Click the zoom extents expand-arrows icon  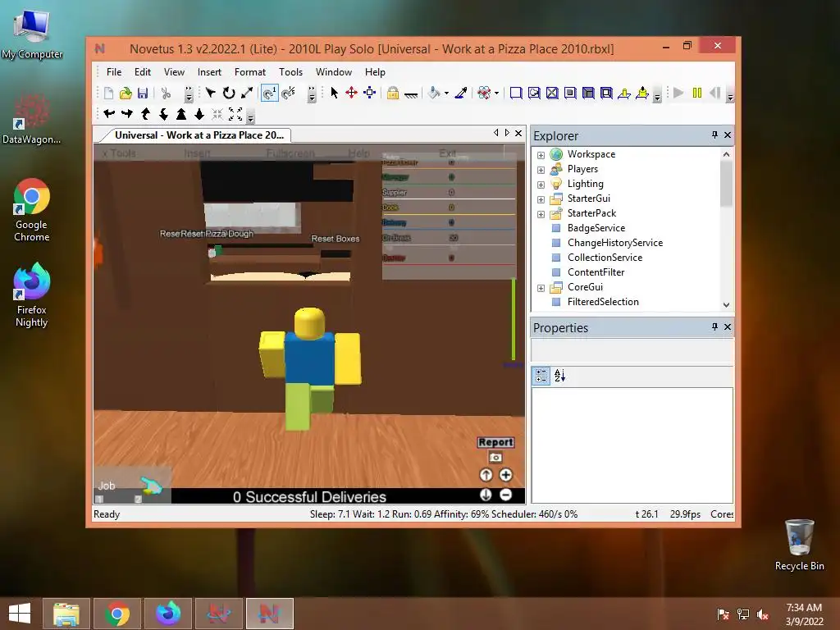click(x=235, y=113)
